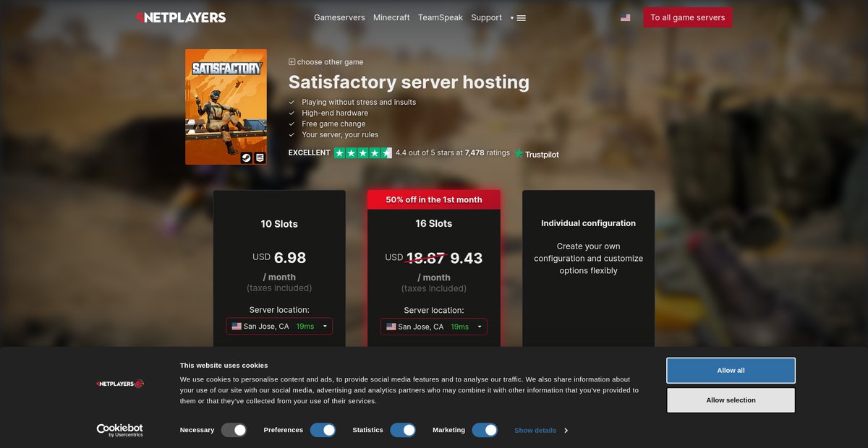Screen dimensions: 868x448
Task: Click To all game servers button
Action: click(x=688, y=17)
